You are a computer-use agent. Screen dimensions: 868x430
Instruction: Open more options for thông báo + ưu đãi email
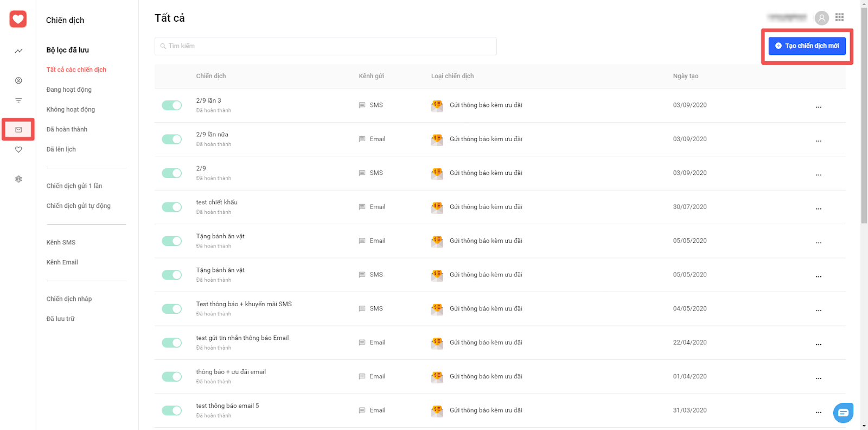click(x=819, y=378)
